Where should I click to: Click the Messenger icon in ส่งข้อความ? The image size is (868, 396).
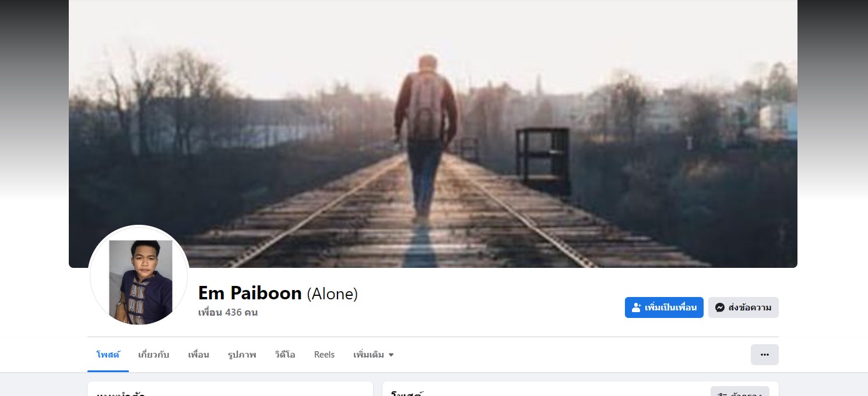(720, 307)
